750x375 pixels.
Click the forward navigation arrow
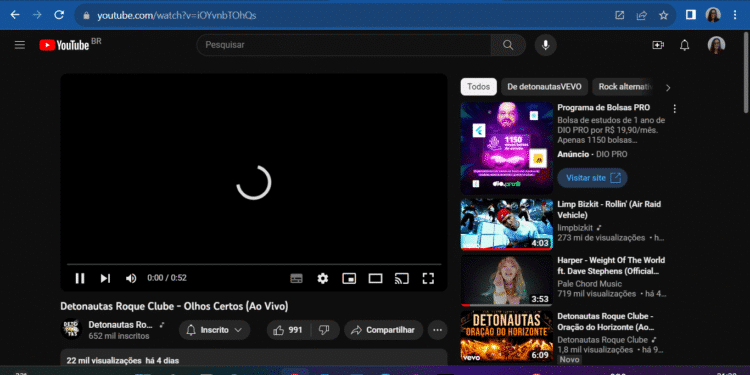point(37,15)
